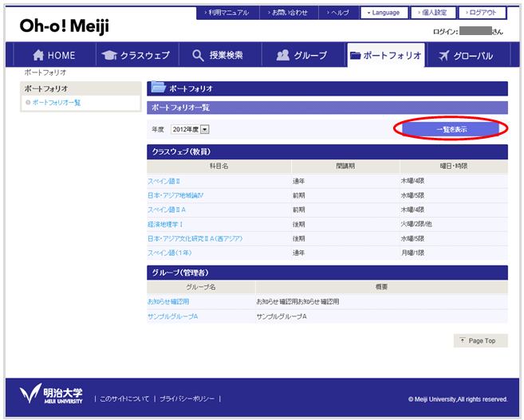Open the 利用マニュアル menu item
This screenshot has height=420, width=524.
pyautogui.click(x=227, y=13)
